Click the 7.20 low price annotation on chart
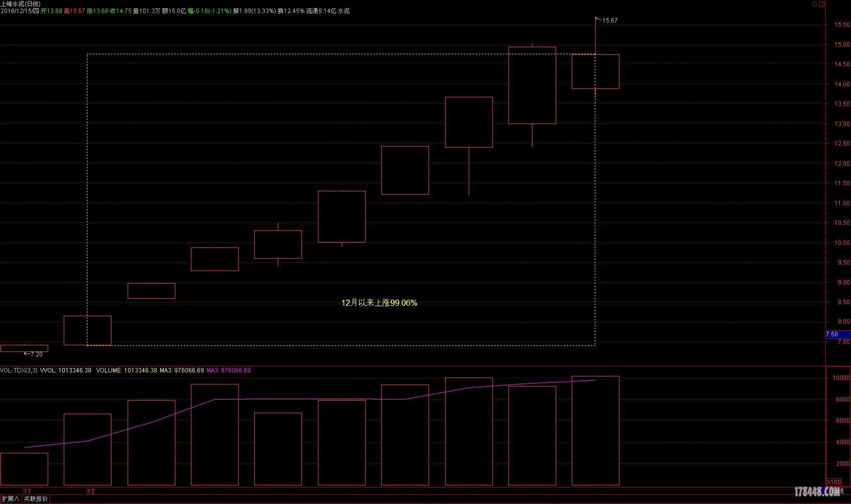The image size is (851, 504). 37,354
